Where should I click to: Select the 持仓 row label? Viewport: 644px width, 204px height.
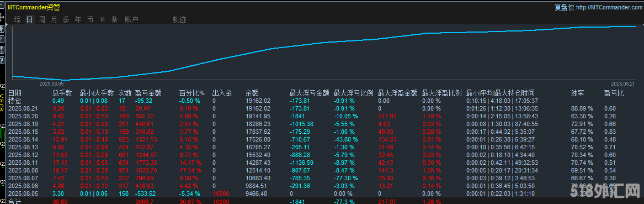click(x=15, y=101)
